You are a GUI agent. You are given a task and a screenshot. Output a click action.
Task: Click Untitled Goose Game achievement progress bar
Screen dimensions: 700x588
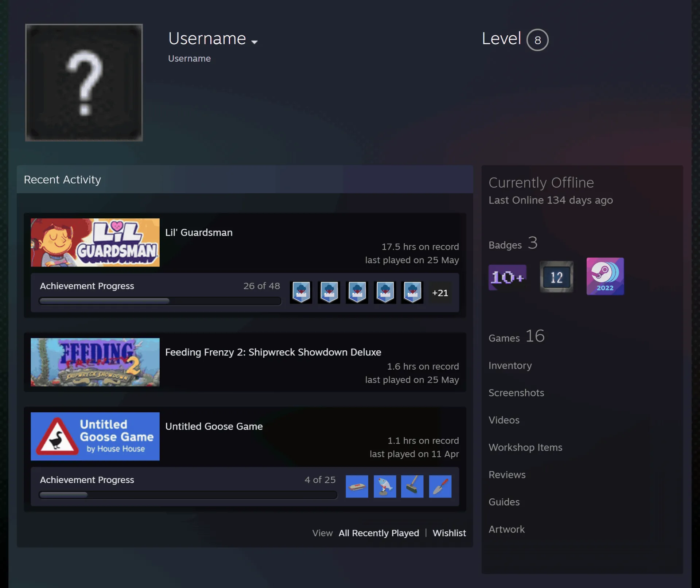pos(188,495)
